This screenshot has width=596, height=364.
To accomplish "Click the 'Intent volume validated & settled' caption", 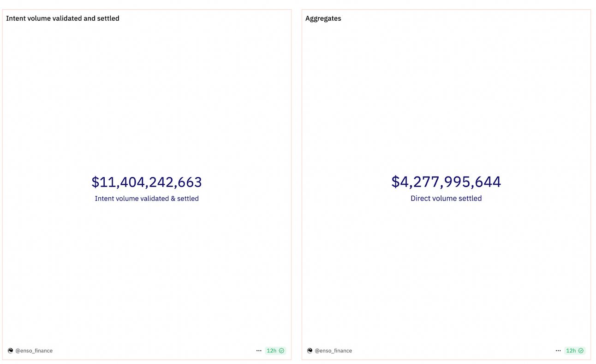I will pos(147,199).
